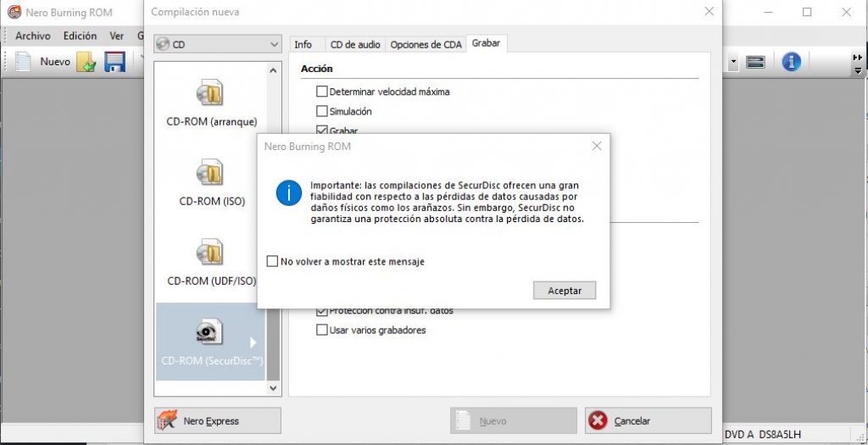Select the CD-ROM (arranque) compilation icon
Screen dimensions: 868x445
210,92
